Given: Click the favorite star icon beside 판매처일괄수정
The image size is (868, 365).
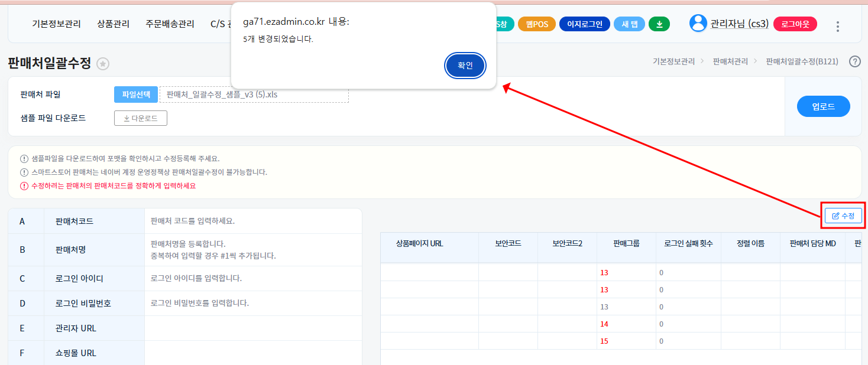Looking at the screenshot, I should 103,64.
